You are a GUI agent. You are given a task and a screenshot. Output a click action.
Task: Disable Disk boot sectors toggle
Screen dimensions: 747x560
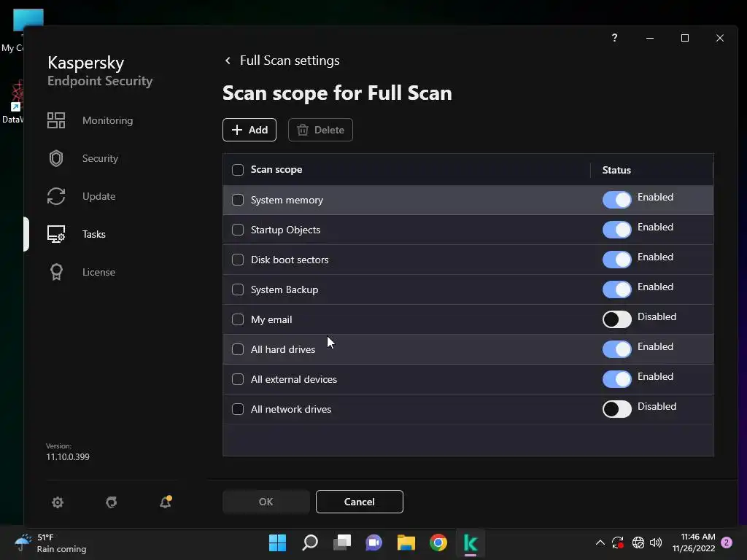coord(617,260)
